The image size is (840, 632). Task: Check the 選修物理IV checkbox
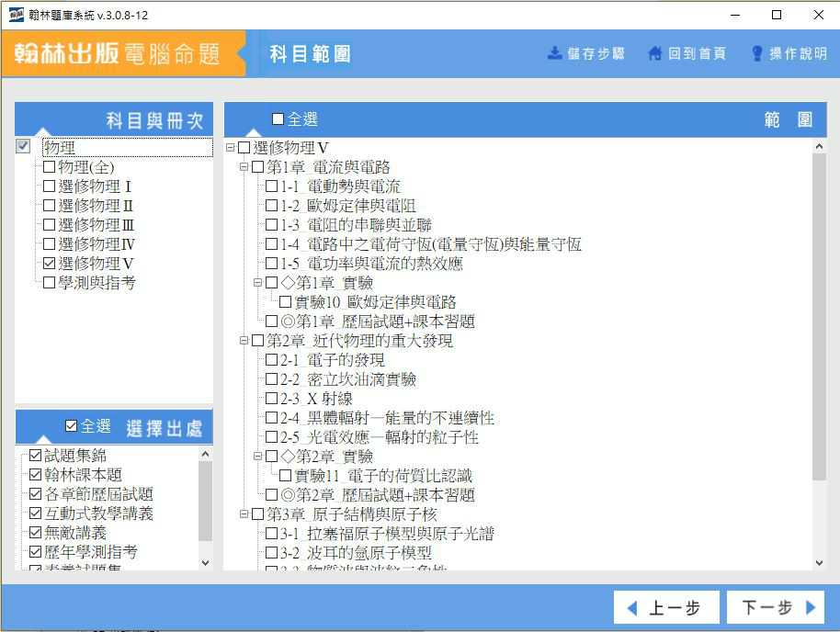(49, 243)
